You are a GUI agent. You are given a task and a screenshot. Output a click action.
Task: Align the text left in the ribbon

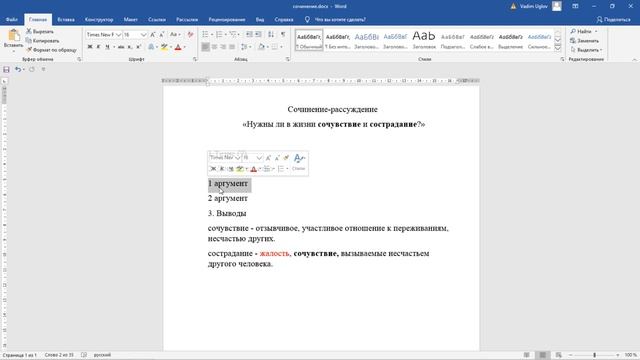(x=205, y=47)
